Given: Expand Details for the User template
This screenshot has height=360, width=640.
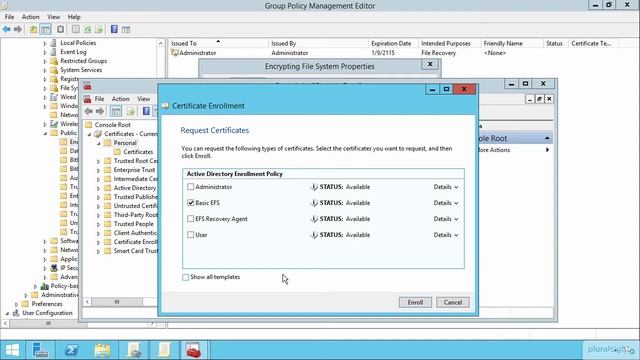Looking at the screenshot, I should pyautogui.click(x=446, y=235).
